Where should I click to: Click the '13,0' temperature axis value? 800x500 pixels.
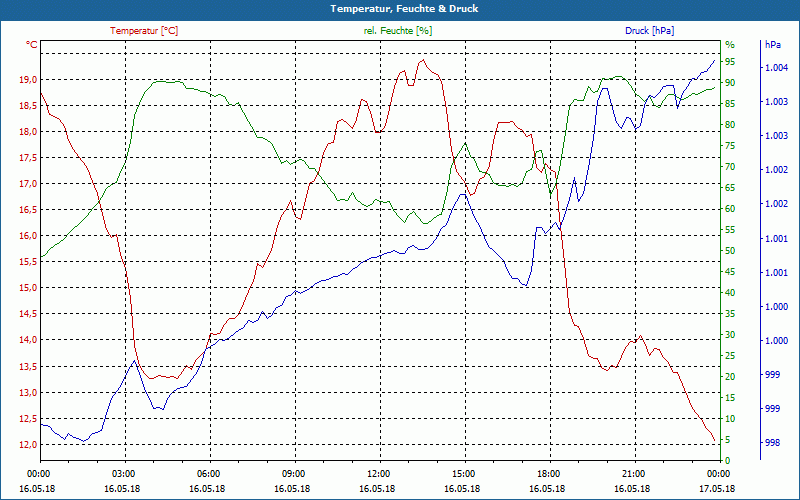coord(29,392)
